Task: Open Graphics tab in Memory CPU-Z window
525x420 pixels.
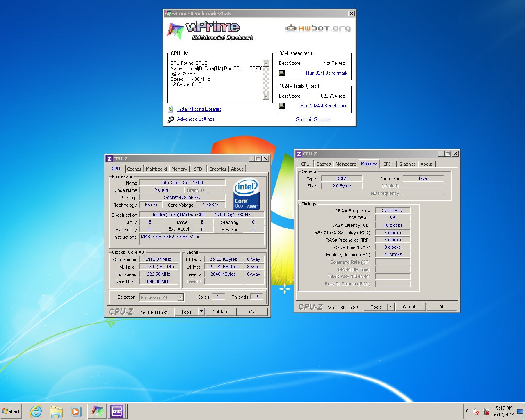Action: tap(407, 164)
